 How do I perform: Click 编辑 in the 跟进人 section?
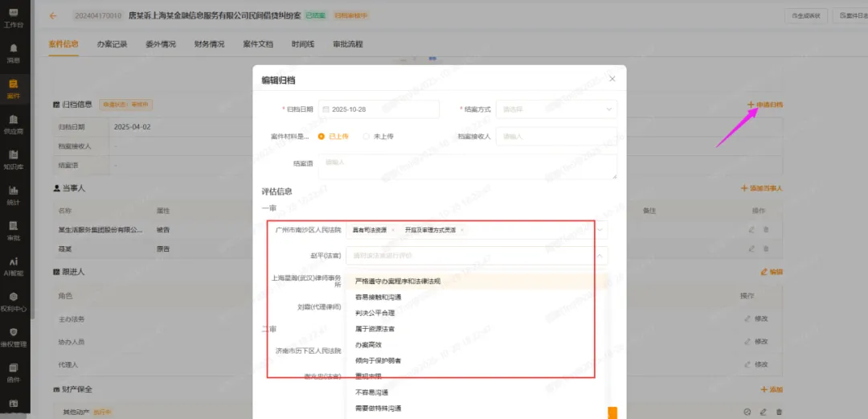pyautogui.click(x=772, y=272)
